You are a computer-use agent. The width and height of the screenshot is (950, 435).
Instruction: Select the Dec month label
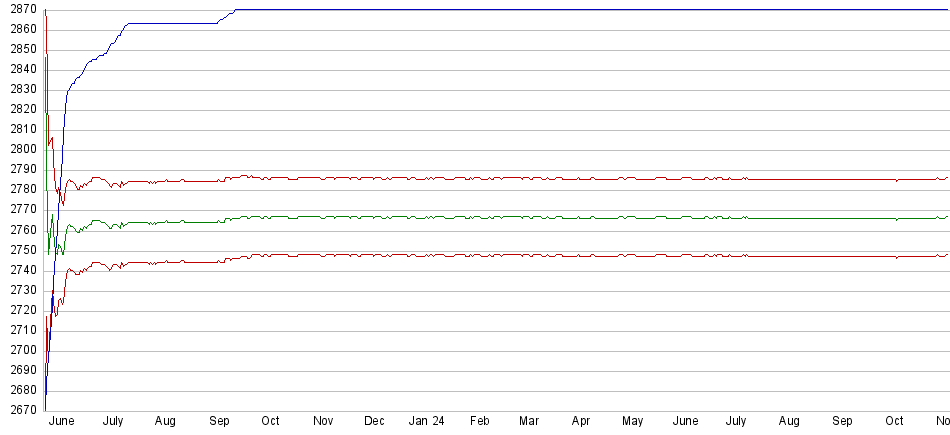click(x=374, y=421)
